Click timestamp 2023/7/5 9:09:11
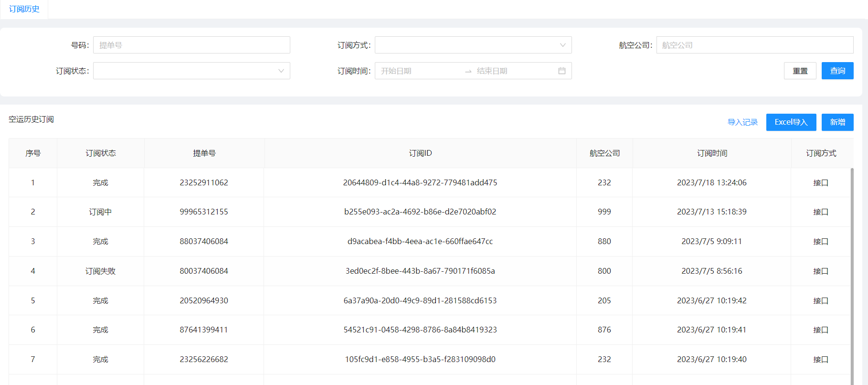The height and width of the screenshot is (385, 868). click(712, 241)
